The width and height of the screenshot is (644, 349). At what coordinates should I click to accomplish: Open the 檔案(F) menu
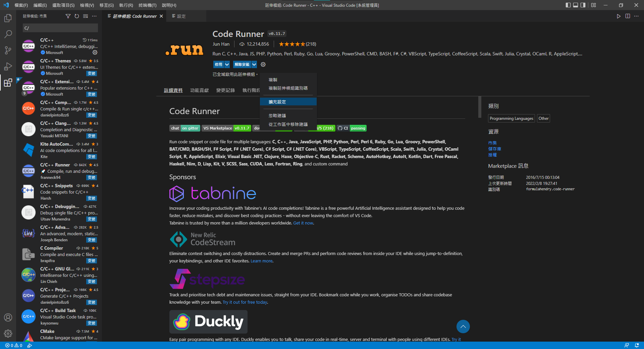21,5
